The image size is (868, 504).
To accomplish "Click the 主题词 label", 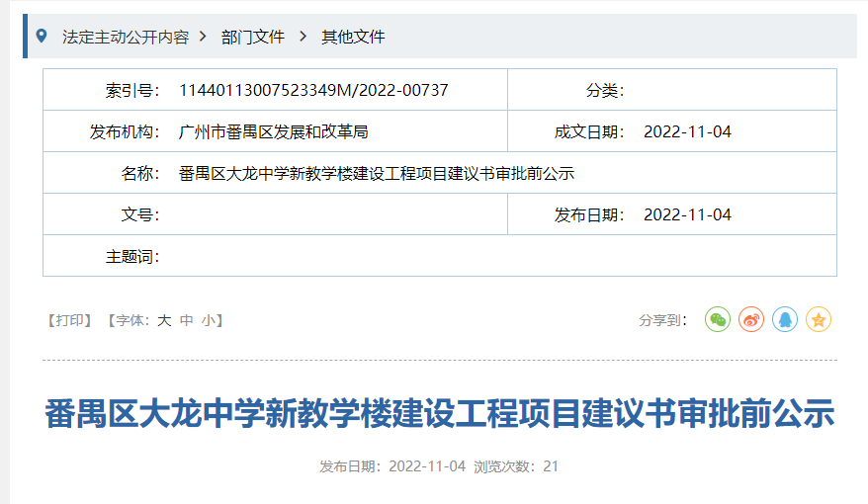I will tap(132, 256).
